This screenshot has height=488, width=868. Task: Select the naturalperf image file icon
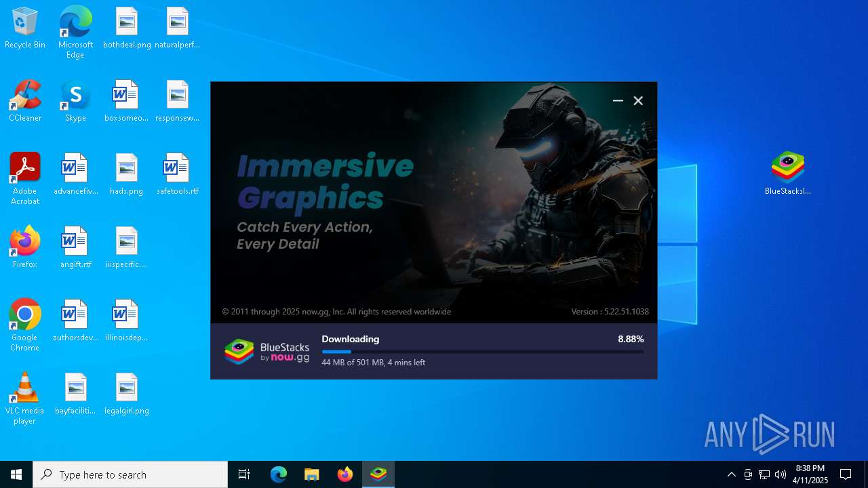[x=177, y=28]
